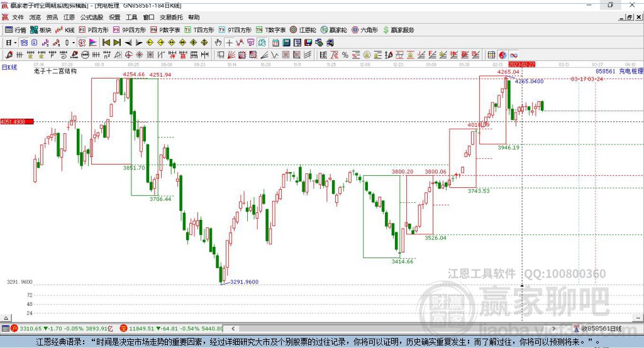Open the 工具 menu
The height and width of the screenshot is (348, 644).
click(x=131, y=17)
